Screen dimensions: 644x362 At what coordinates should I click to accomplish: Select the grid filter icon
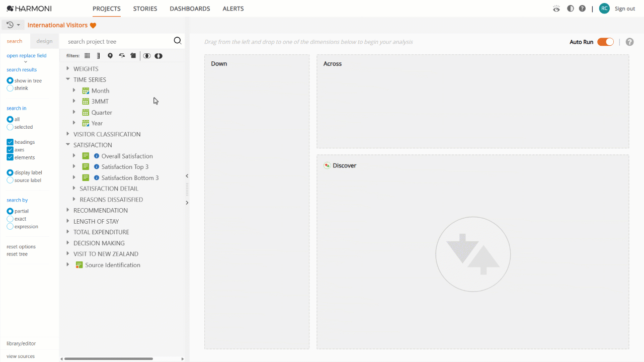tap(87, 56)
